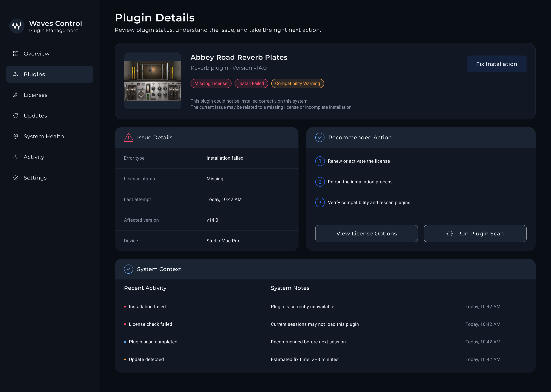
Task: Click the Plugins sliders icon
Action: (x=16, y=74)
